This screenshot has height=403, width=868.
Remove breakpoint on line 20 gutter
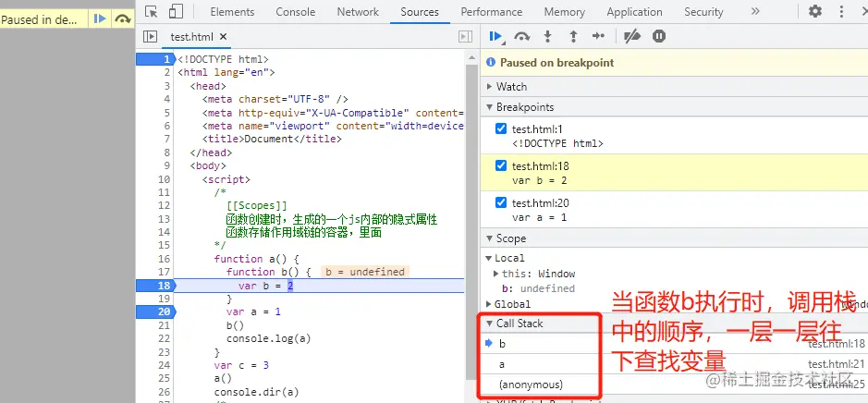tap(155, 311)
